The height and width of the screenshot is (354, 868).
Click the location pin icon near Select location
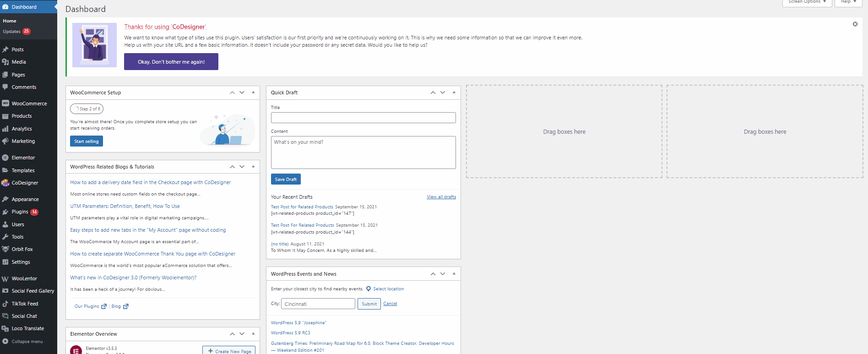[368, 289]
